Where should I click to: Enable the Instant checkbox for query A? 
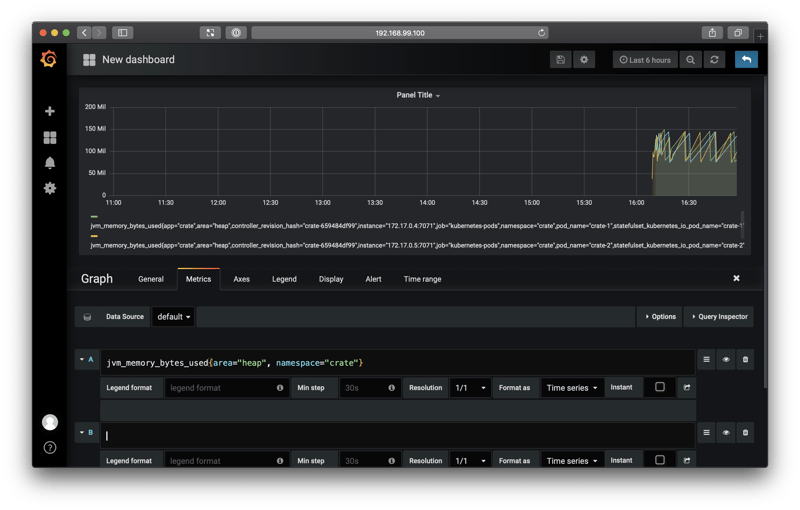pos(659,387)
